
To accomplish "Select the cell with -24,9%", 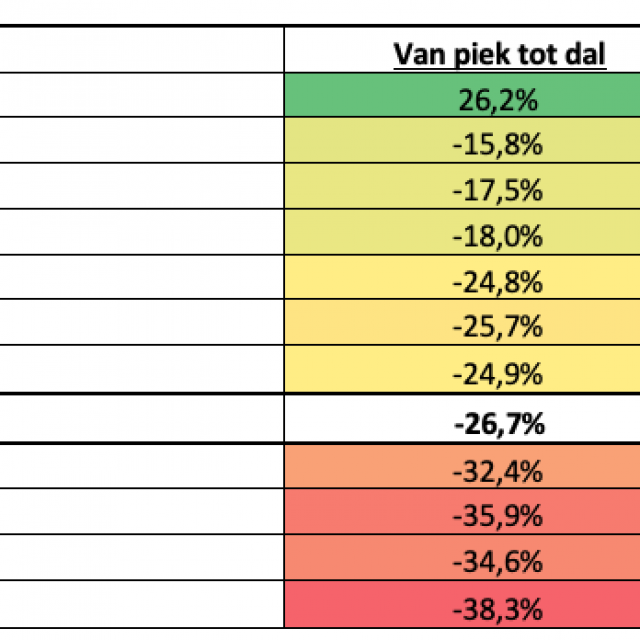I will click(496, 373).
